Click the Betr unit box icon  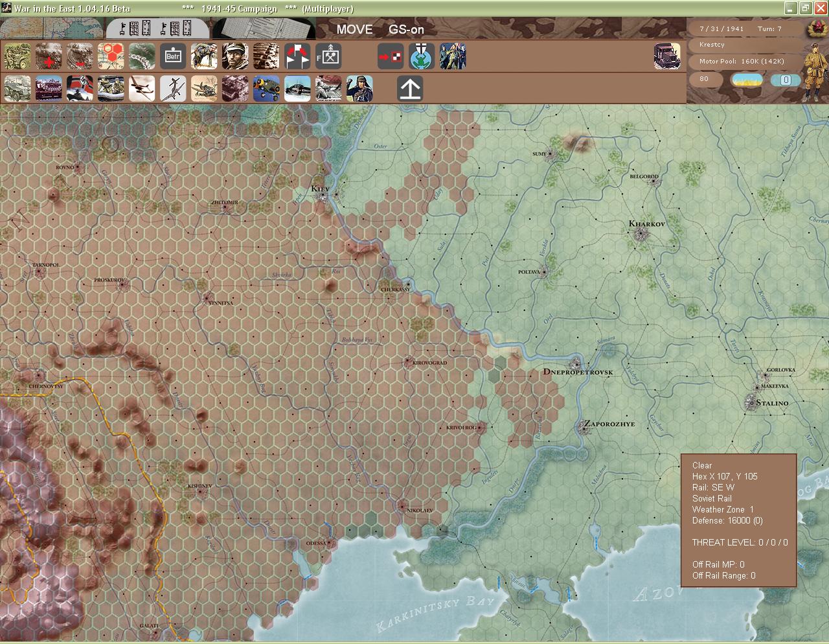[x=173, y=56]
